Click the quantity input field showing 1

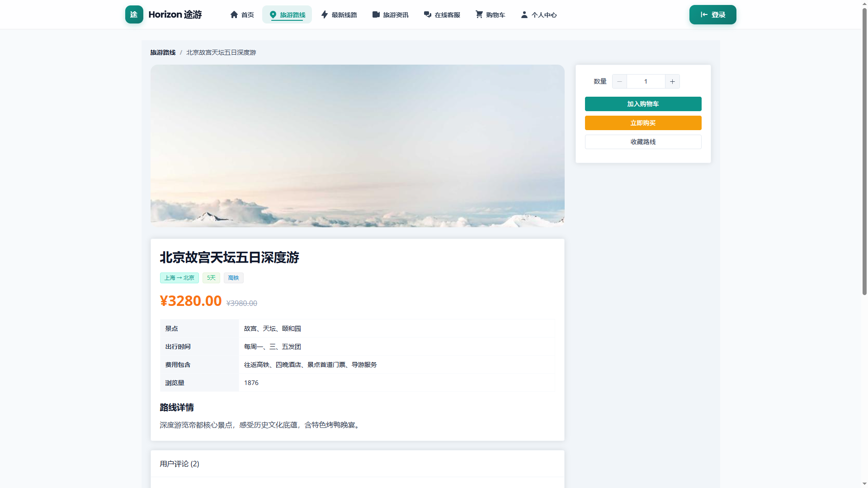tap(646, 81)
